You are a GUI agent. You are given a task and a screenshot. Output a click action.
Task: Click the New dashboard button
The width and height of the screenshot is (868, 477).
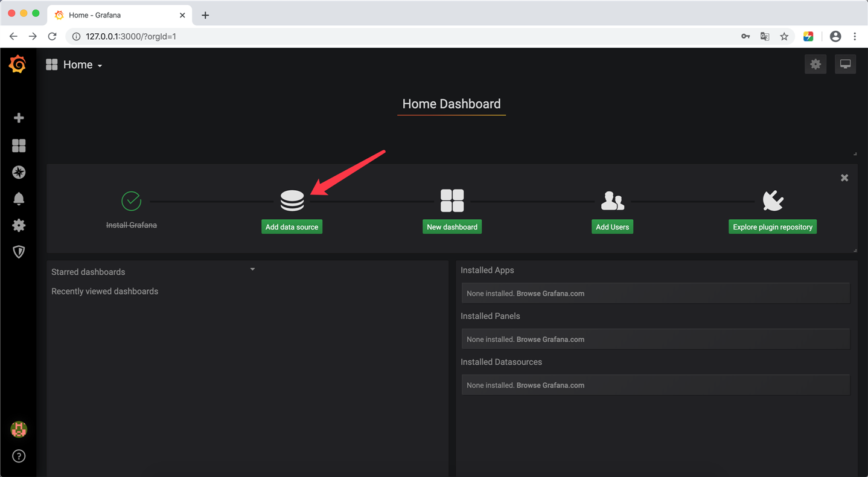pyautogui.click(x=452, y=227)
